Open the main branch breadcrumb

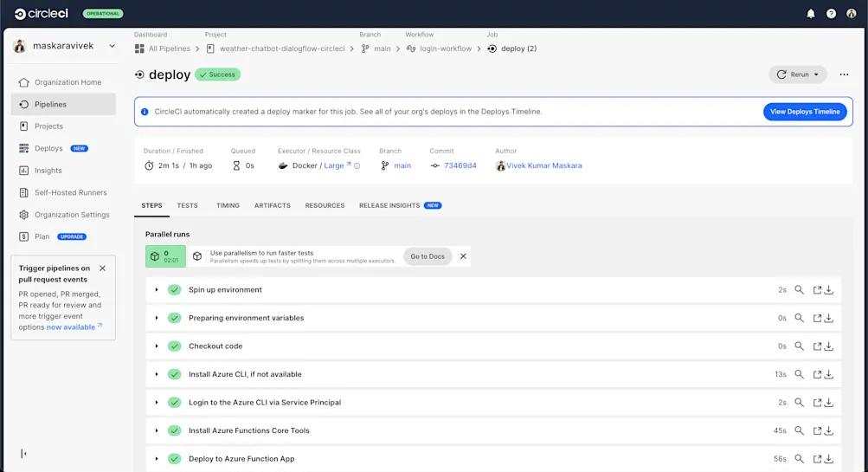(376, 48)
